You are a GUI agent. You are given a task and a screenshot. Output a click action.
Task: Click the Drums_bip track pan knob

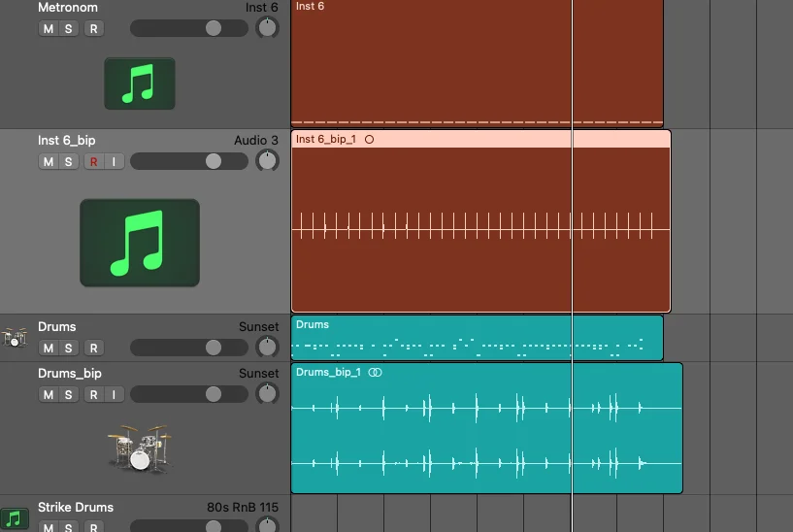pyautogui.click(x=267, y=393)
